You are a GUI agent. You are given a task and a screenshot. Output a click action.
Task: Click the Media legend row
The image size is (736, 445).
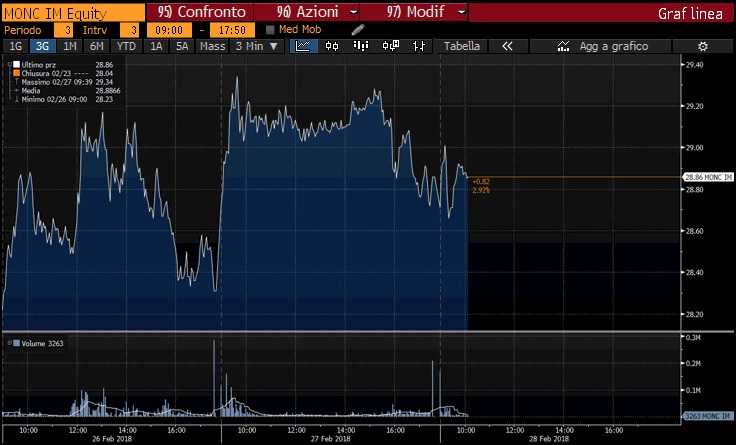pos(67,91)
